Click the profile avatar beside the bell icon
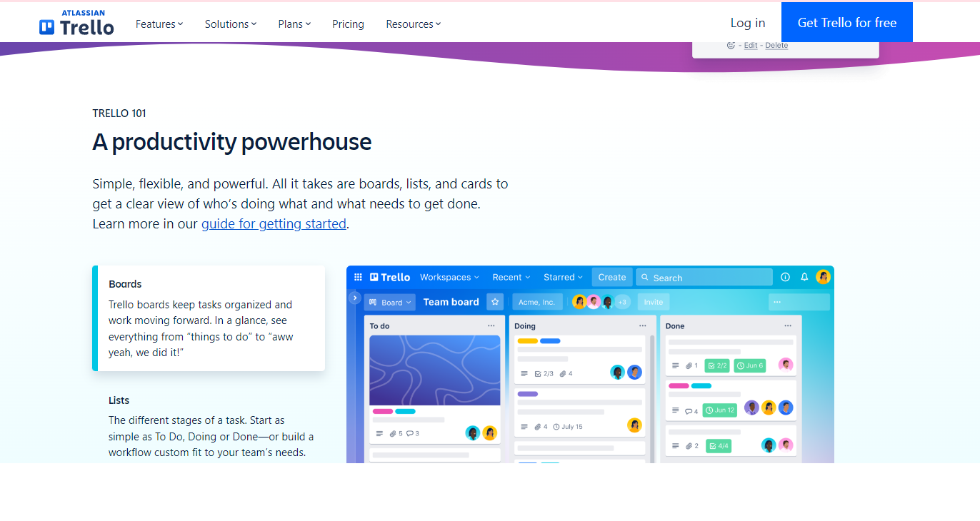Screen dimensions: 980x521 (x=824, y=277)
